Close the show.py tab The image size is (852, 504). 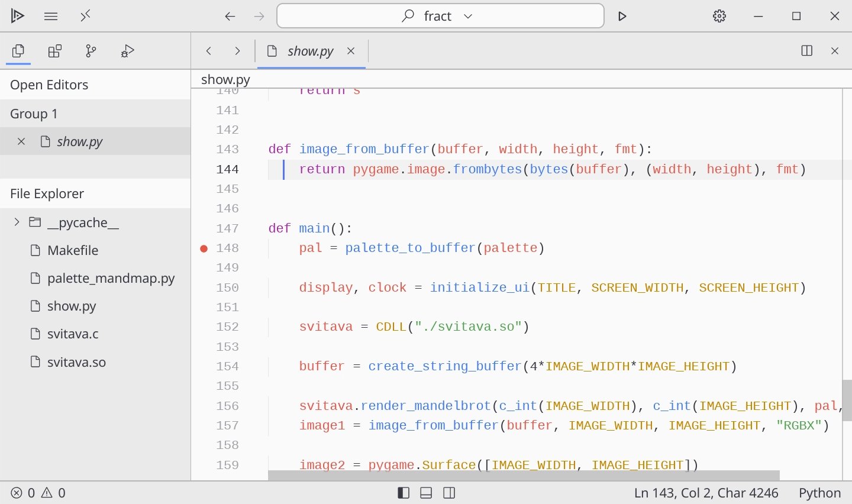pyautogui.click(x=351, y=51)
